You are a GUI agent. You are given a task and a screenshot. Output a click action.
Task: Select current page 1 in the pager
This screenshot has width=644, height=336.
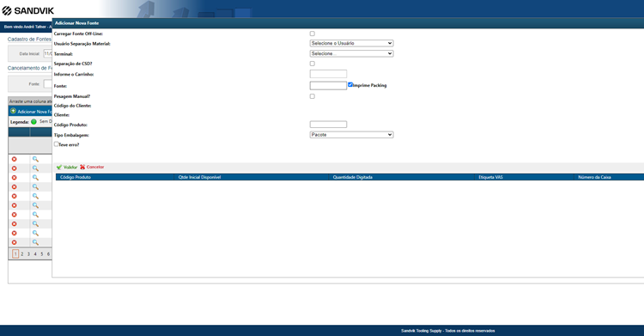point(15,254)
